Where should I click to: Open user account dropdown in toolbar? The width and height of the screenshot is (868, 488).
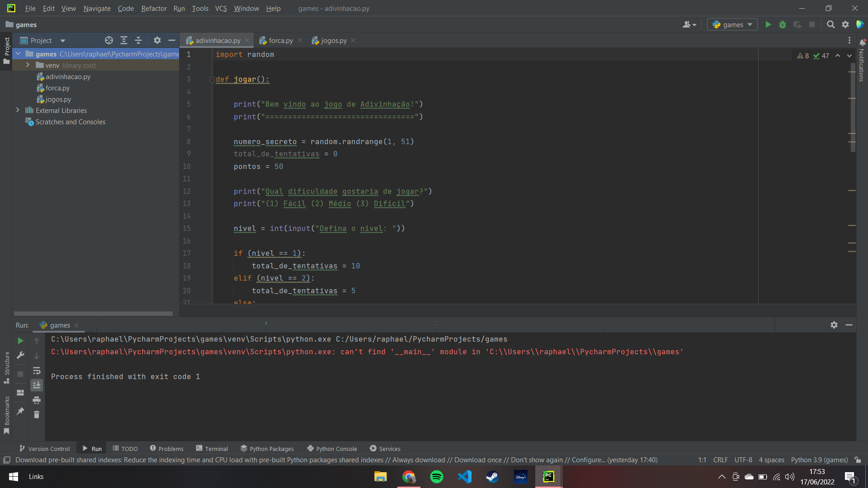[689, 24]
